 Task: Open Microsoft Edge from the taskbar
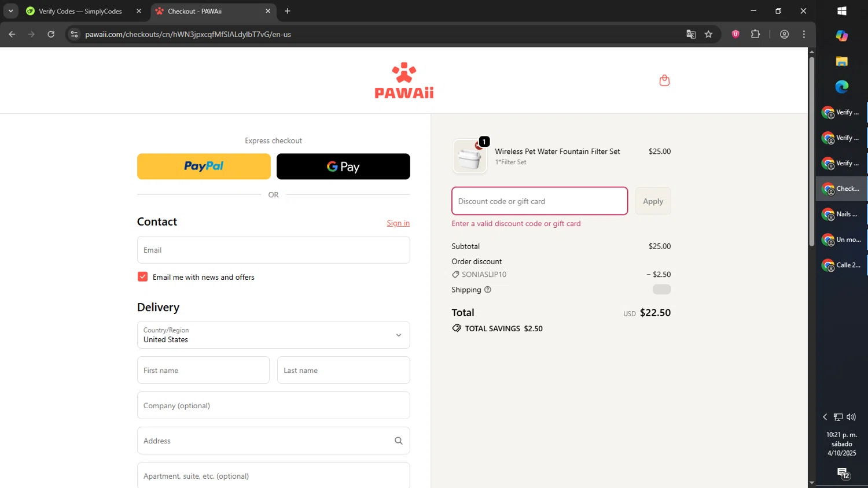pos(841,87)
